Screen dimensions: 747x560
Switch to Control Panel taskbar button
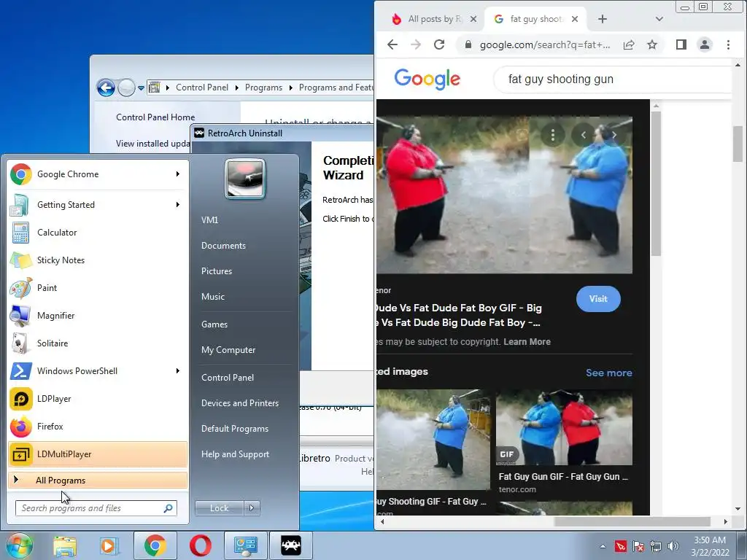pos(245,545)
